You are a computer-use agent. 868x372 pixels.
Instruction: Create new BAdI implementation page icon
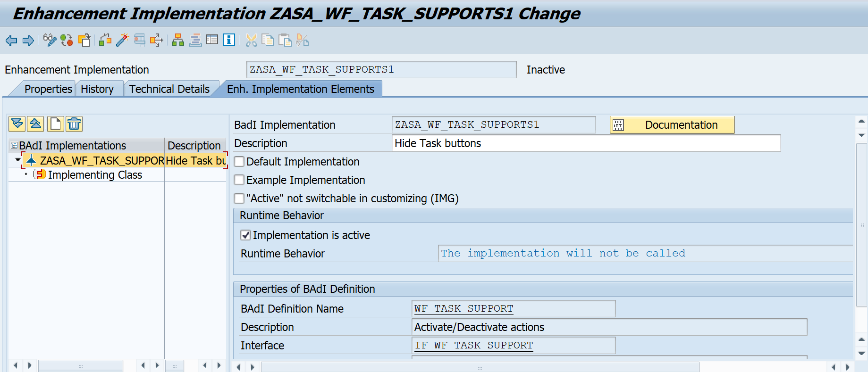tap(55, 124)
